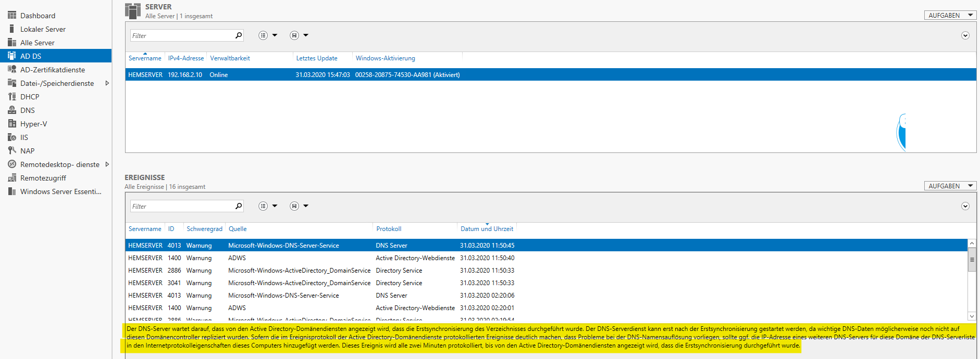Select DNS in the sidebar
Screen dimensions: 980x359
point(28,110)
